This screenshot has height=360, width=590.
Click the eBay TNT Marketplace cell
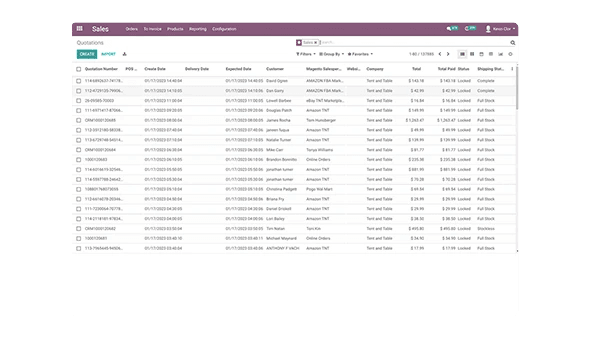click(x=325, y=101)
